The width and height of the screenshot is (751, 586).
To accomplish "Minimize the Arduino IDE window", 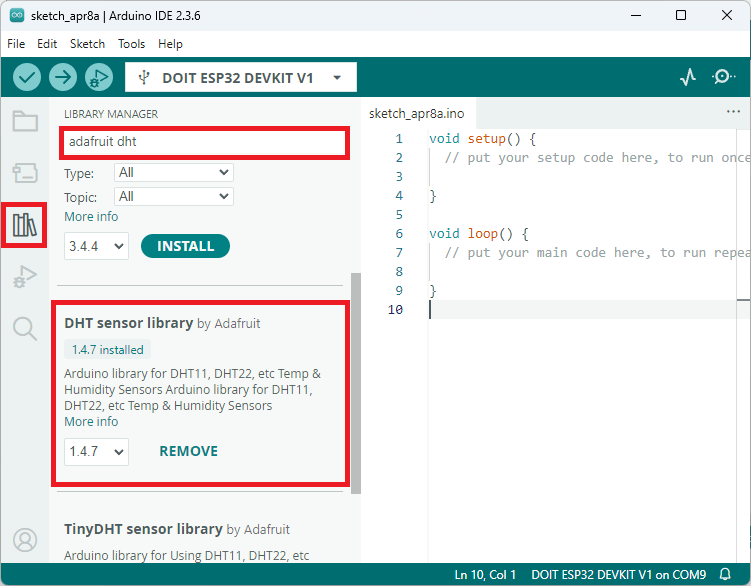I will coord(636,15).
